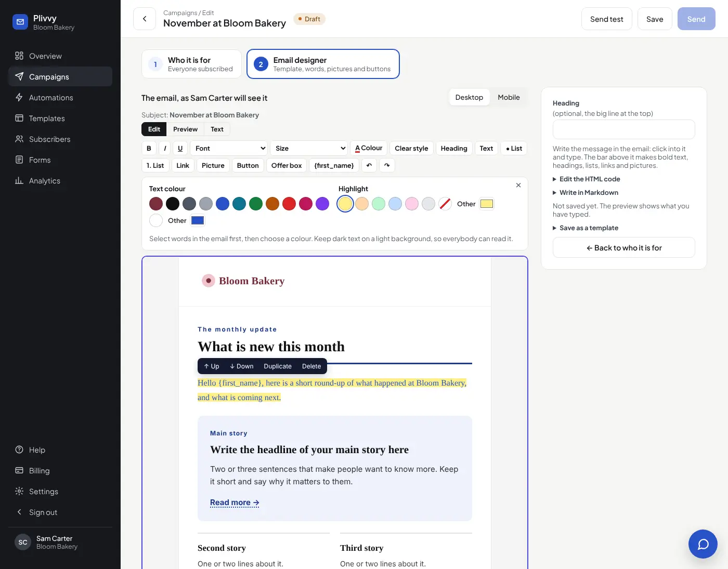728x569 pixels.
Task: Duplicate the selected email block
Action: [278, 366]
